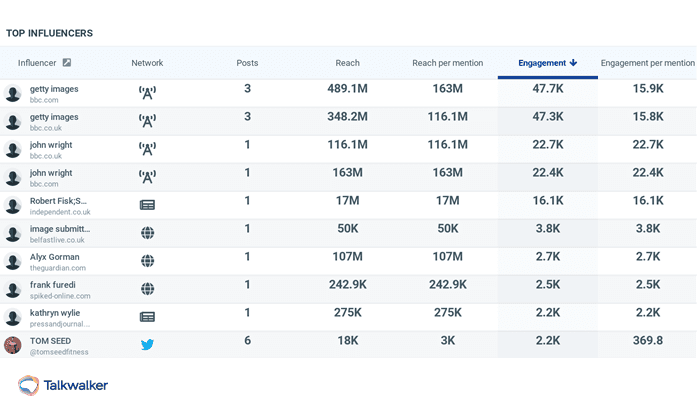Click the avatar beside Alyx Gorman

[x=13, y=261]
